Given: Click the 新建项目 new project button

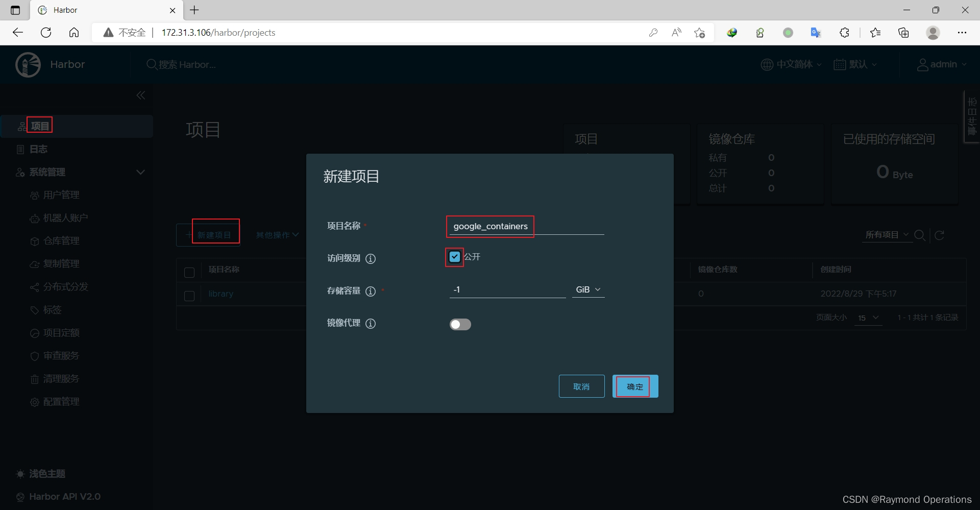Looking at the screenshot, I should click(x=208, y=235).
